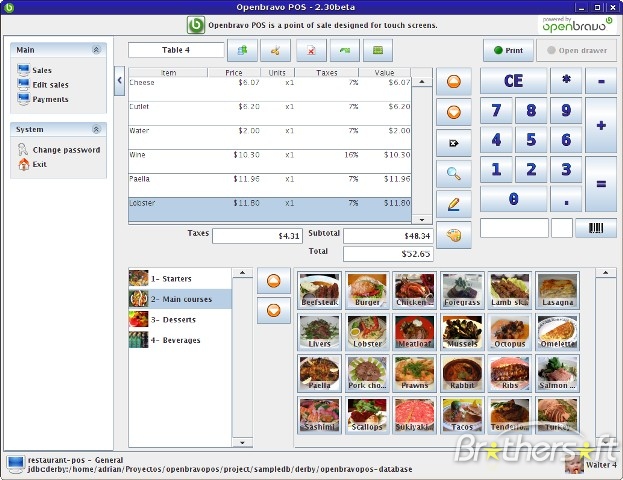This screenshot has width=623, height=480.
Task: Collapse the Main panel
Action: tap(96, 50)
